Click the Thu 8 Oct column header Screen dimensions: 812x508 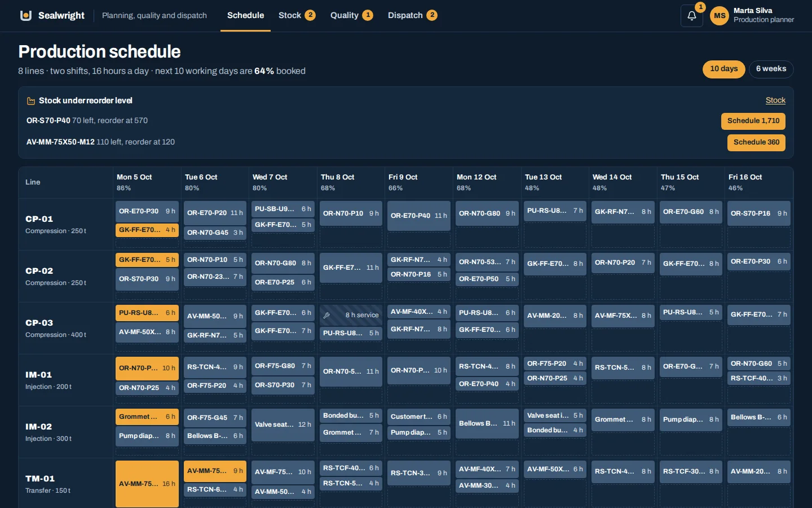pyautogui.click(x=351, y=182)
